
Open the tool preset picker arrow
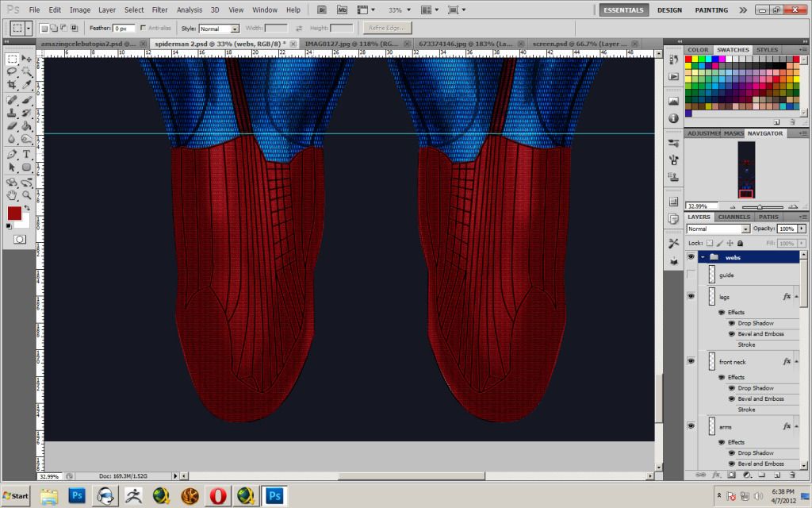29,28
